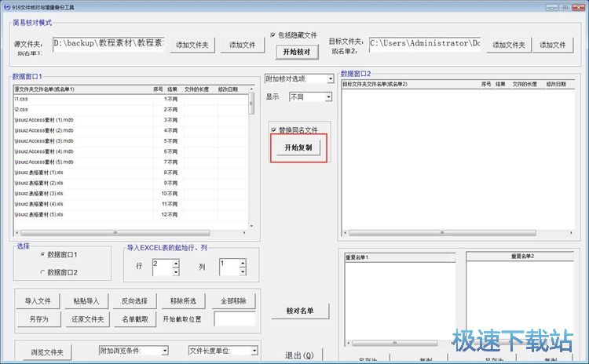Open the 文件长度单位 dropdown

pyautogui.click(x=254, y=351)
